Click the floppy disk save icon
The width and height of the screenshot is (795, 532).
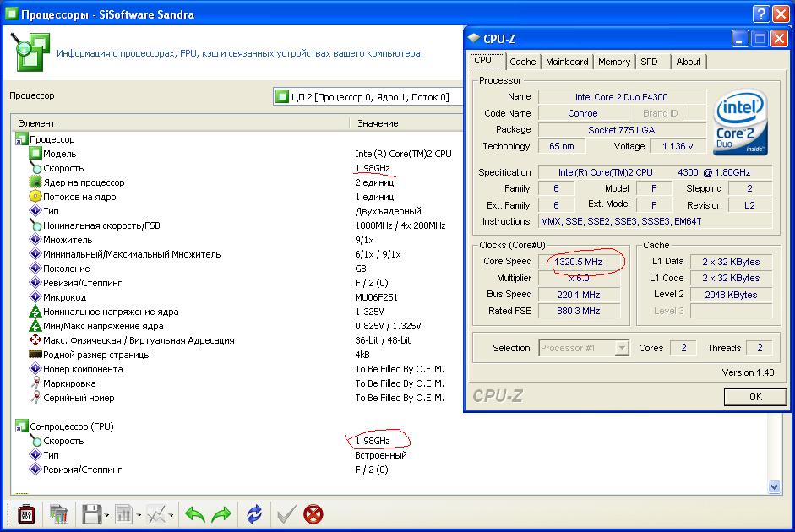91,513
